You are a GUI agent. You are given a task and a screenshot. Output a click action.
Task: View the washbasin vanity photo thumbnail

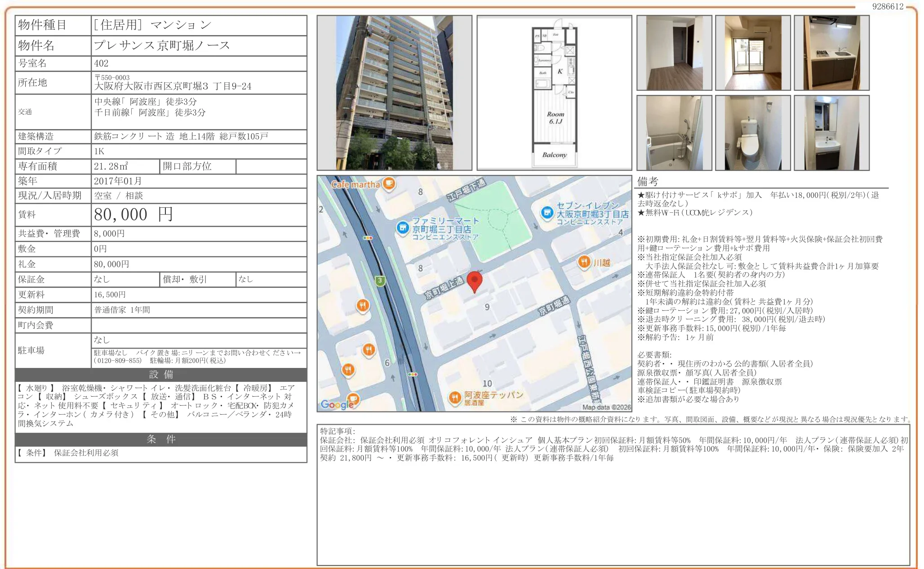[x=831, y=133]
